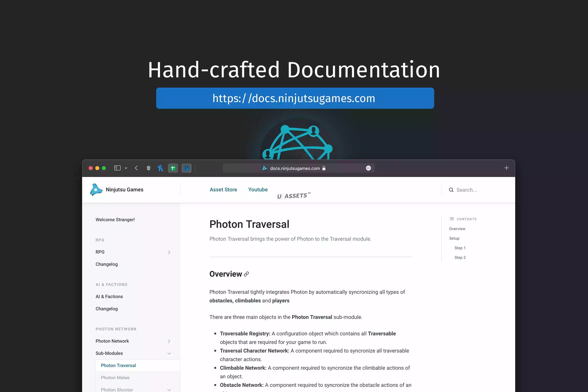The height and width of the screenshot is (392, 588).
Task: Click the padlock icon in the address bar
Action: pos(324,168)
